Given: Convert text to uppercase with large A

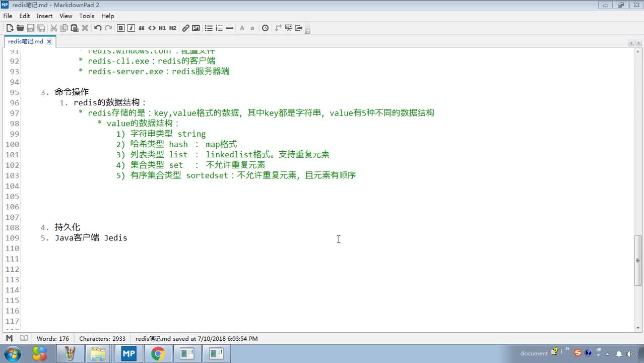Looking at the screenshot, I should click(x=242, y=28).
